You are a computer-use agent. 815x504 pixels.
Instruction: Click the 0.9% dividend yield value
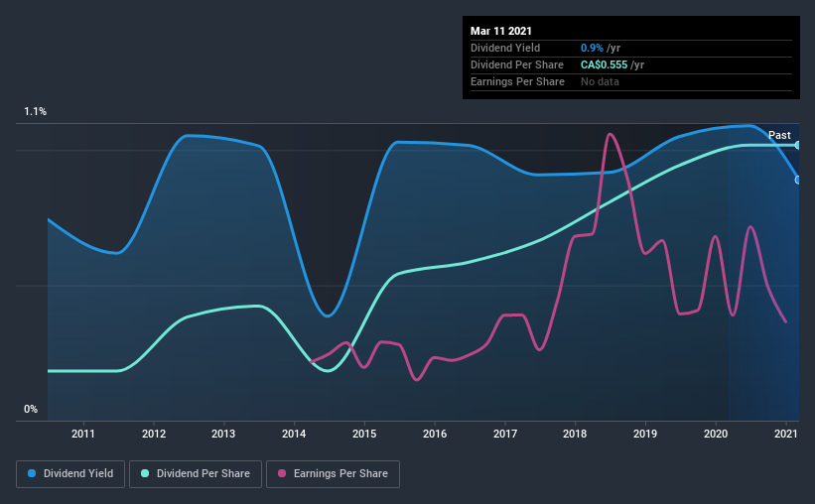pyautogui.click(x=592, y=48)
